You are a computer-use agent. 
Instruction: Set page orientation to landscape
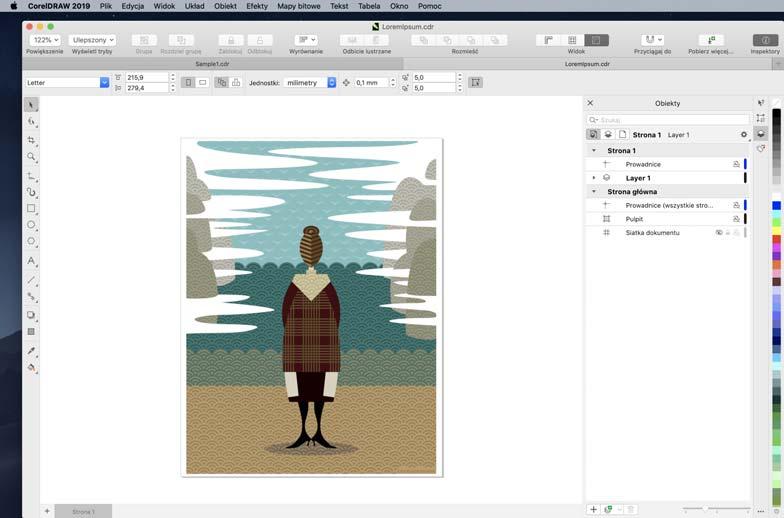pos(202,82)
